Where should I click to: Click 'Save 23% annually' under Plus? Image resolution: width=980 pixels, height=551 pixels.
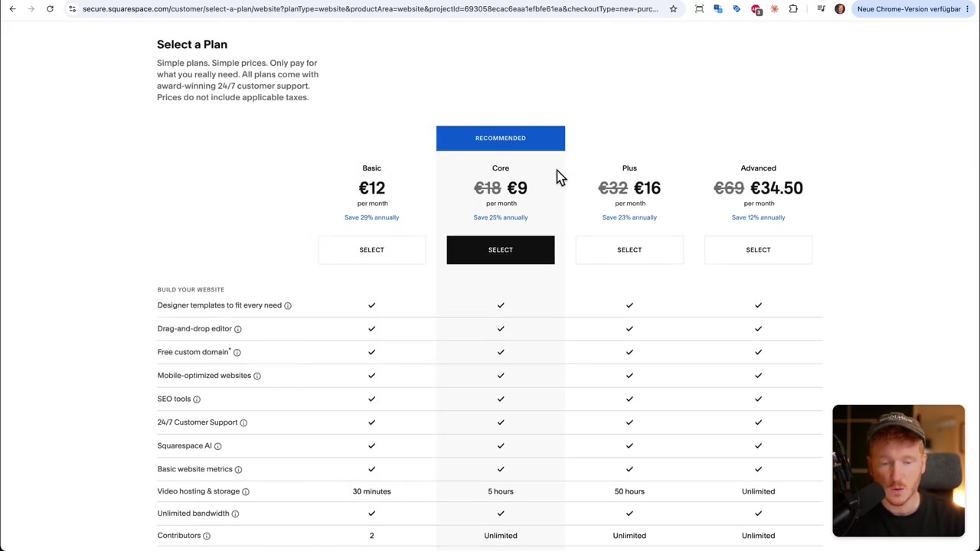coord(629,217)
